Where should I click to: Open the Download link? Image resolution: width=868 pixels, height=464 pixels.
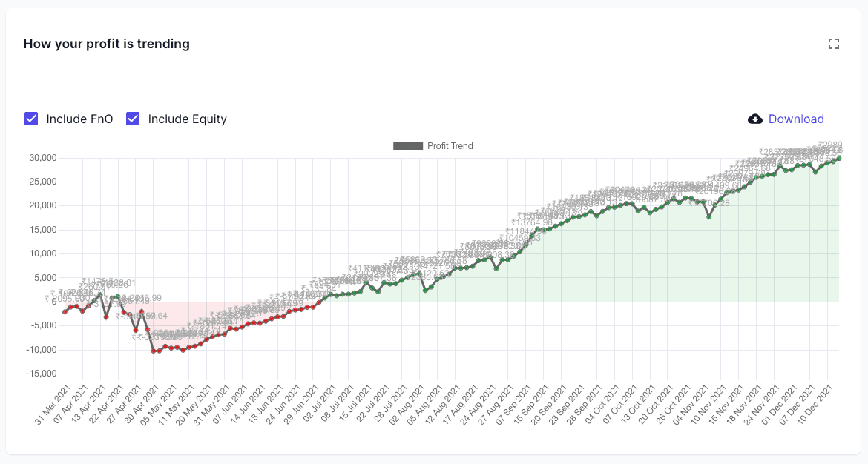[x=796, y=119]
